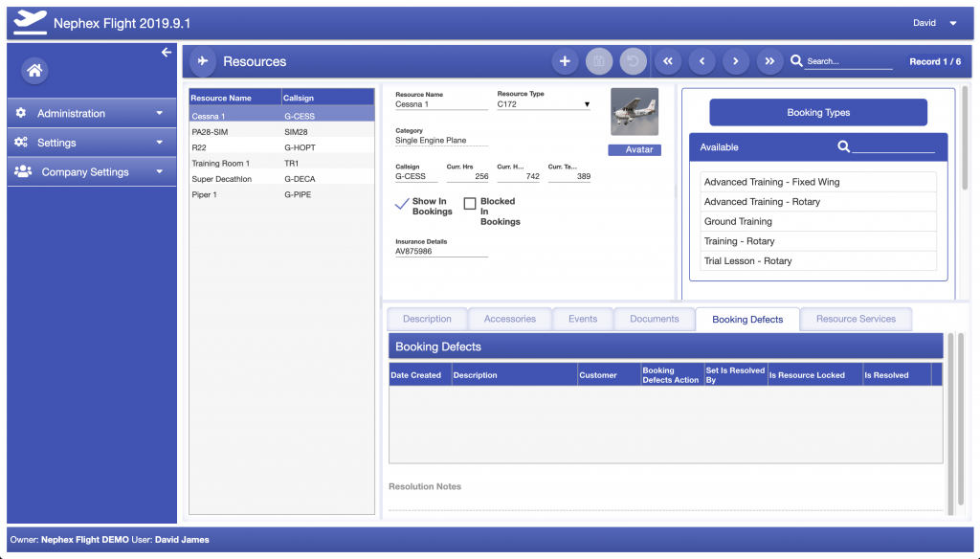Click the Cessna aircraft avatar thumbnail

click(x=635, y=111)
